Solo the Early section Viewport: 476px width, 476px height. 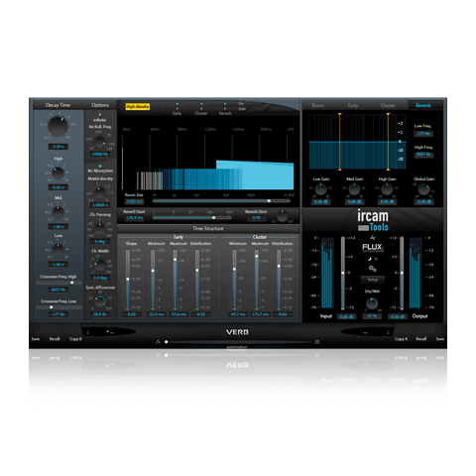pyautogui.click(x=178, y=108)
